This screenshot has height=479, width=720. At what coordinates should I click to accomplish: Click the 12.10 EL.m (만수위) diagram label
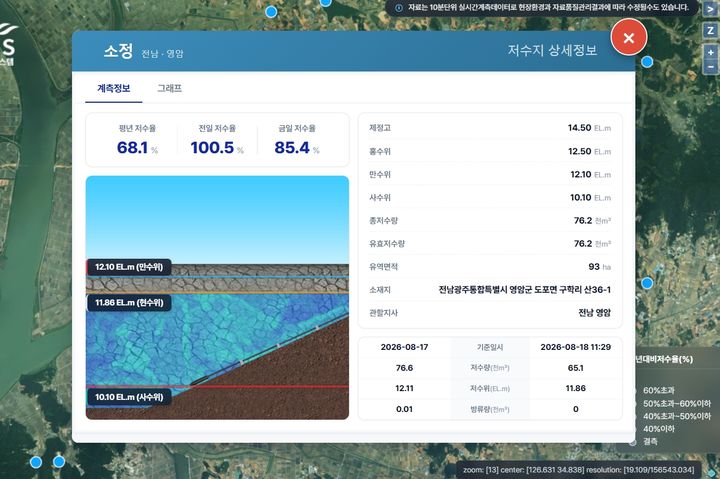click(x=129, y=267)
